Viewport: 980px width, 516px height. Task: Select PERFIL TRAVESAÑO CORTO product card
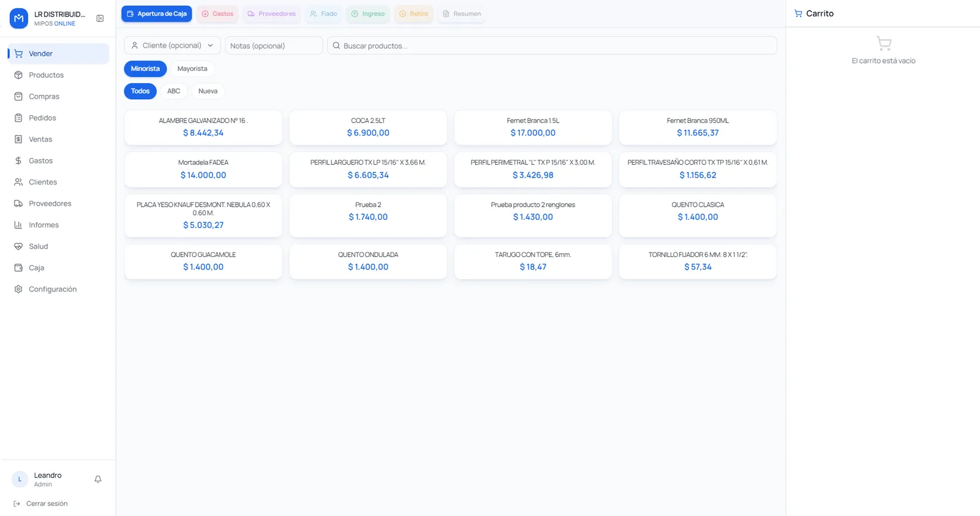tap(698, 170)
